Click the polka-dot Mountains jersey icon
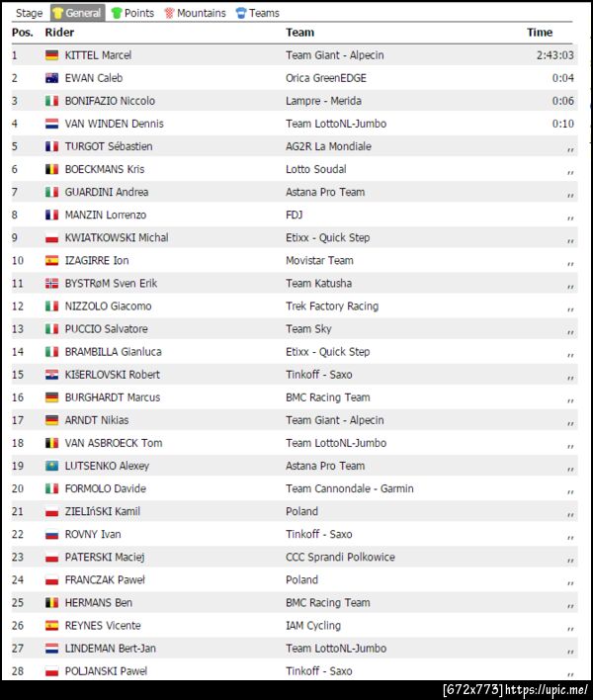The height and width of the screenshot is (700, 593). (x=169, y=13)
